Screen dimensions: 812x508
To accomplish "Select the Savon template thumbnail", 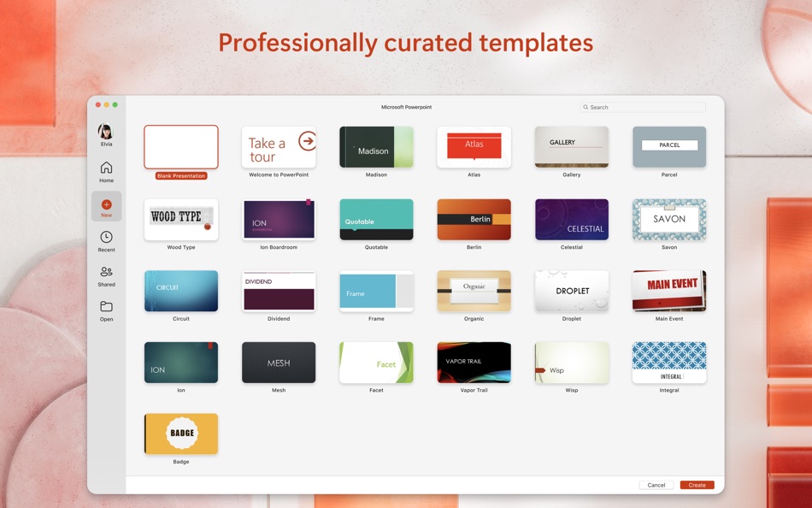I will [669, 219].
